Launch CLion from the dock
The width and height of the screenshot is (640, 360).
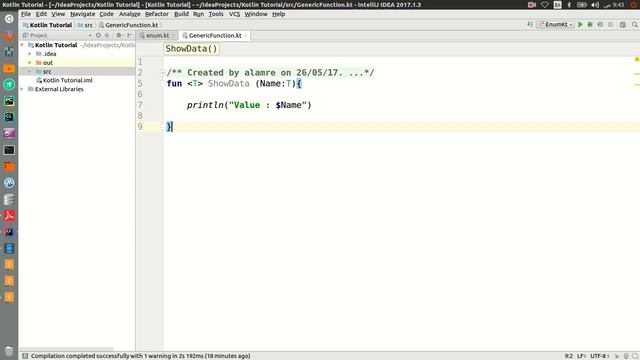pos(9,117)
